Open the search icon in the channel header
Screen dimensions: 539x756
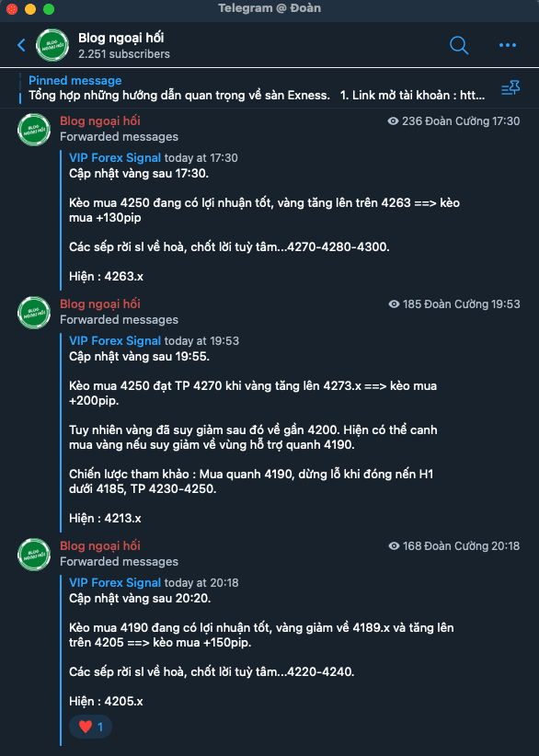pos(458,44)
